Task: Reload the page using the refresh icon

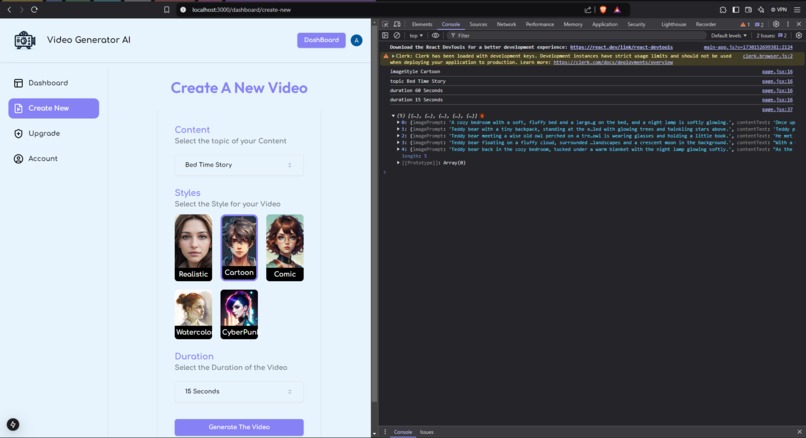Action: point(34,9)
